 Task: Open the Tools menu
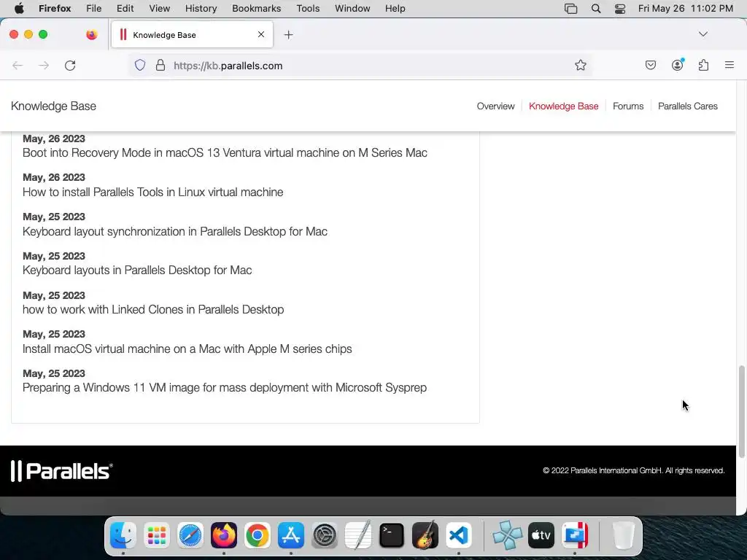coord(308,9)
